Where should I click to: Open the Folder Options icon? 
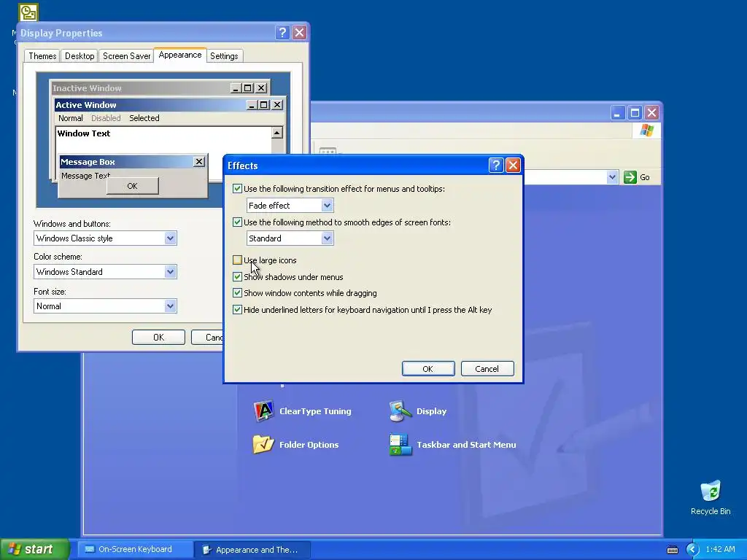263,444
